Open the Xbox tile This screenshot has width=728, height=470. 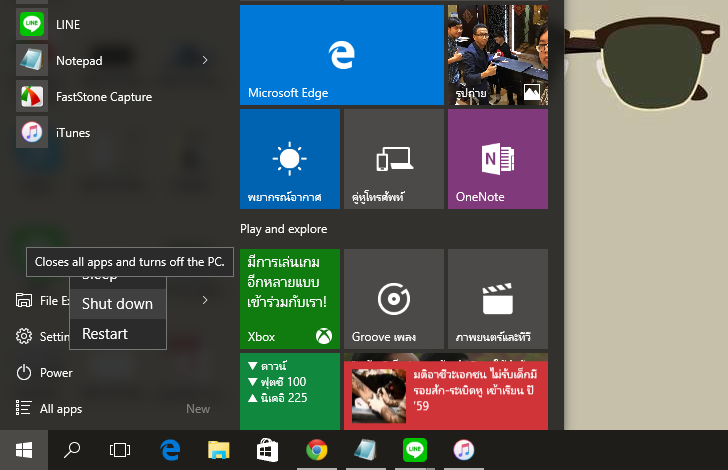pos(290,298)
